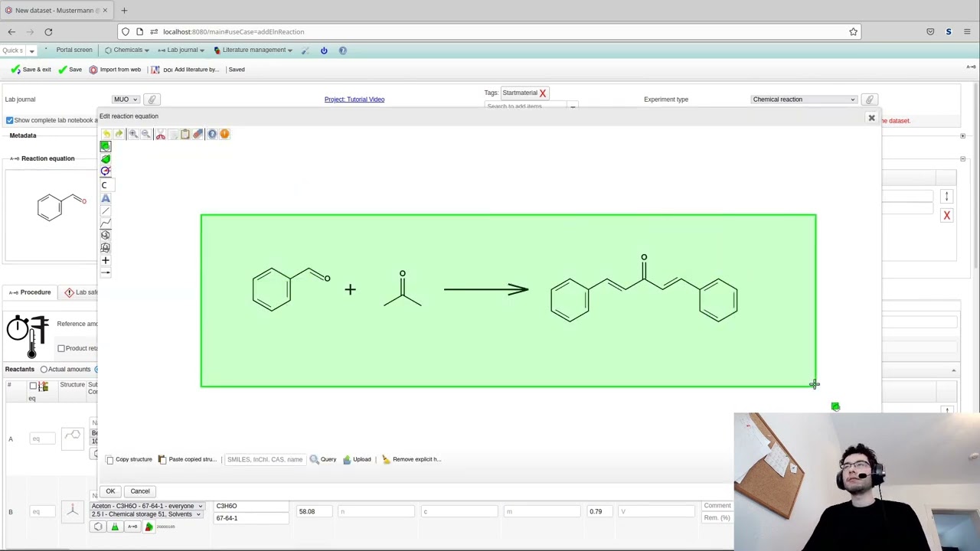Open the Experiment type Chemical reaction dropdown

[804, 99]
